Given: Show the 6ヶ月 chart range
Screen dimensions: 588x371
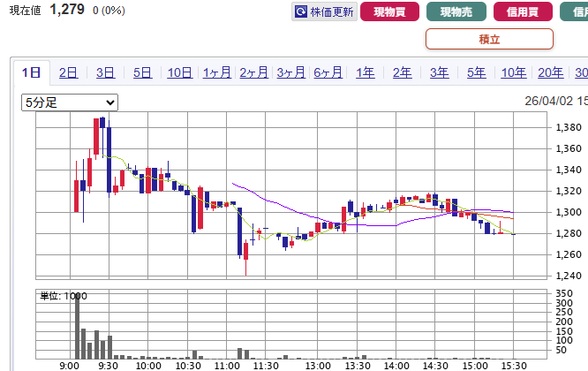Looking at the screenshot, I should click(x=328, y=72).
